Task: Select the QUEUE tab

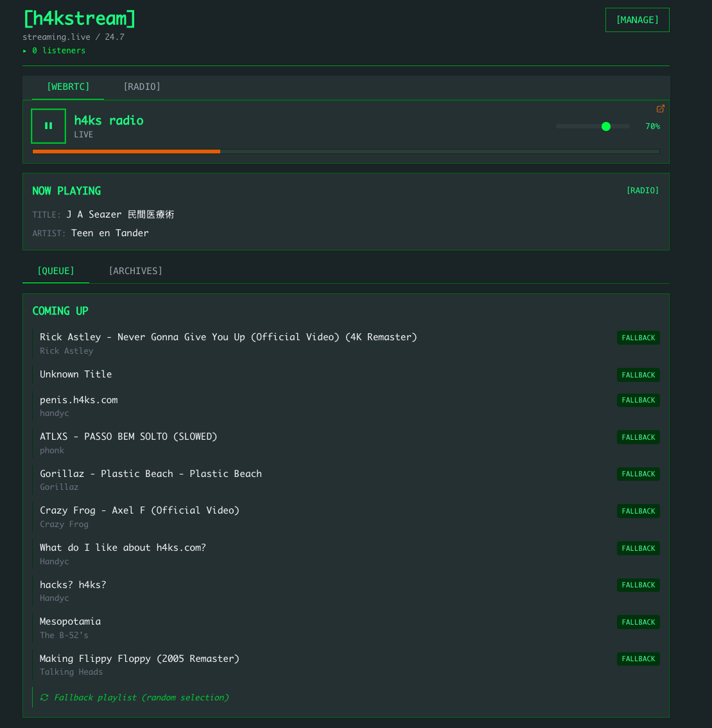Action: (56, 271)
